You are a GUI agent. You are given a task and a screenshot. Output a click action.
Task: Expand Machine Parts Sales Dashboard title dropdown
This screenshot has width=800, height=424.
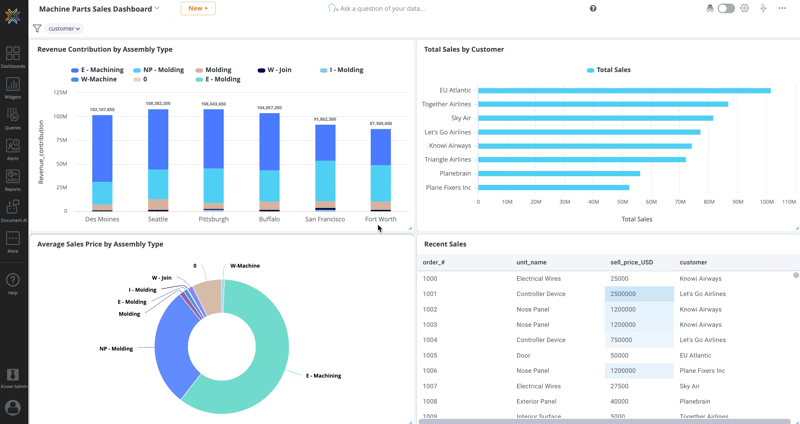pos(157,8)
